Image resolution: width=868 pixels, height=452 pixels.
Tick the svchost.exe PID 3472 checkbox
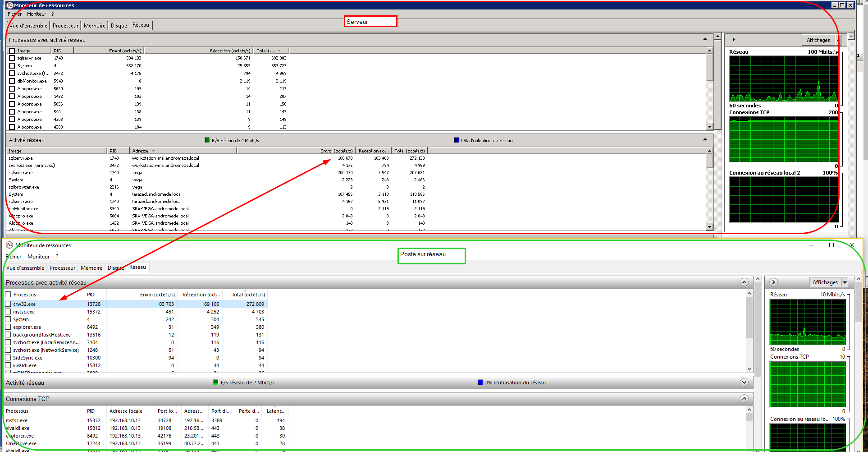tap(12, 73)
